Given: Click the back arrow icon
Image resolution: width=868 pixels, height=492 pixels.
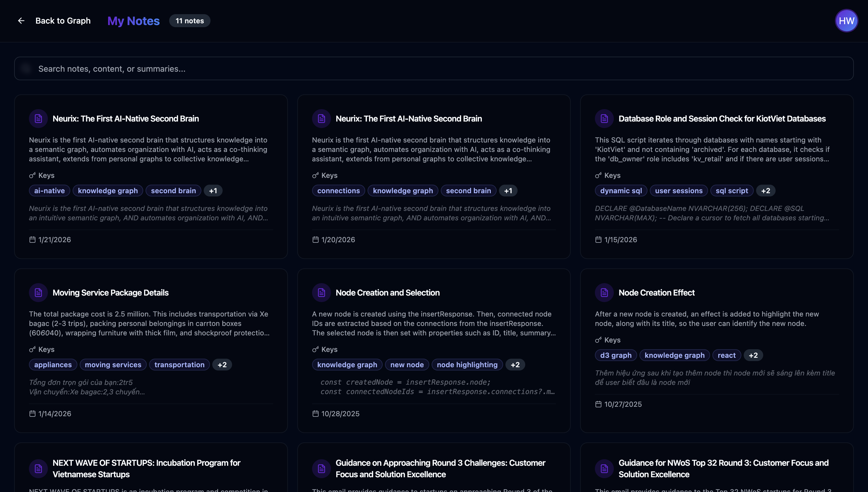Looking at the screenshot, I should 21,21.
